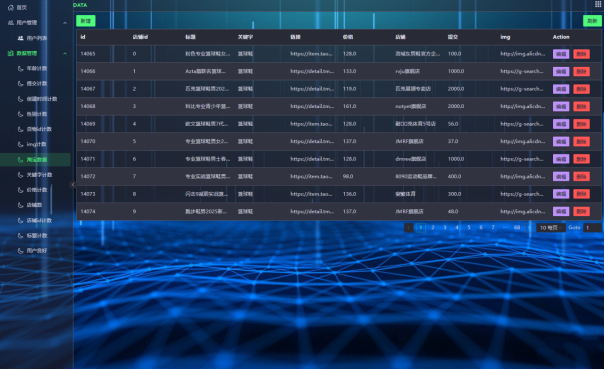Edit row 14067 with the purple button

pos(561,89)
